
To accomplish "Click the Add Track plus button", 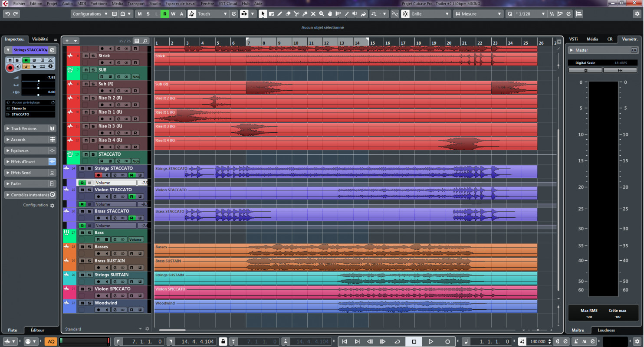I will coord(67,41).
